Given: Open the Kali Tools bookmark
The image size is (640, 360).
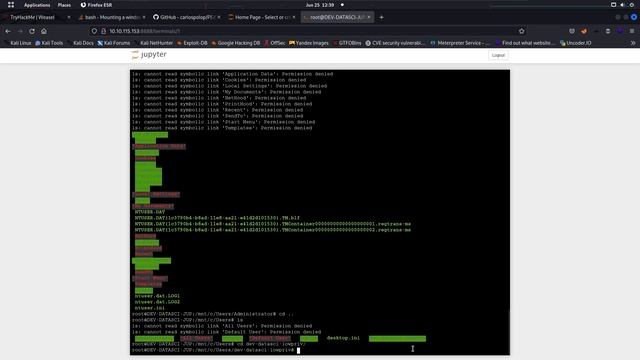Looking at the screenshot, I should click(x=49, y=43).
